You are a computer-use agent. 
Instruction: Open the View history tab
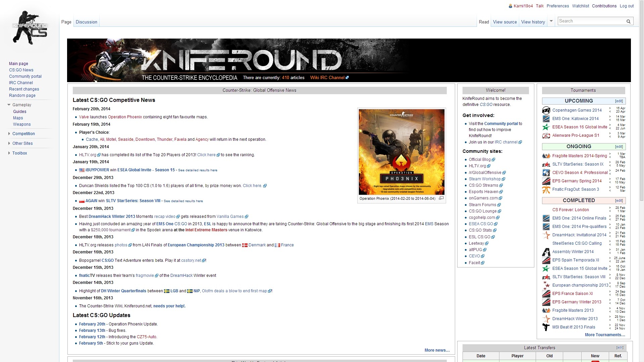click(x=533, y=22)
